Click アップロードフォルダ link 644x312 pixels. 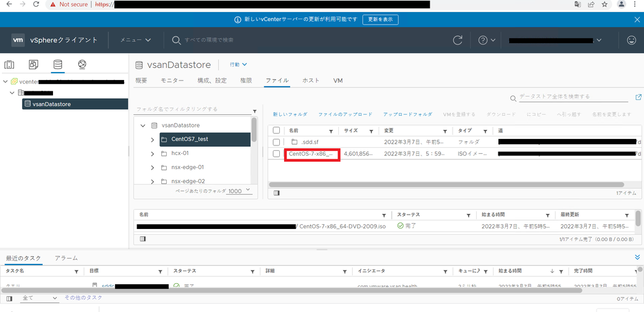pos(408,114)
